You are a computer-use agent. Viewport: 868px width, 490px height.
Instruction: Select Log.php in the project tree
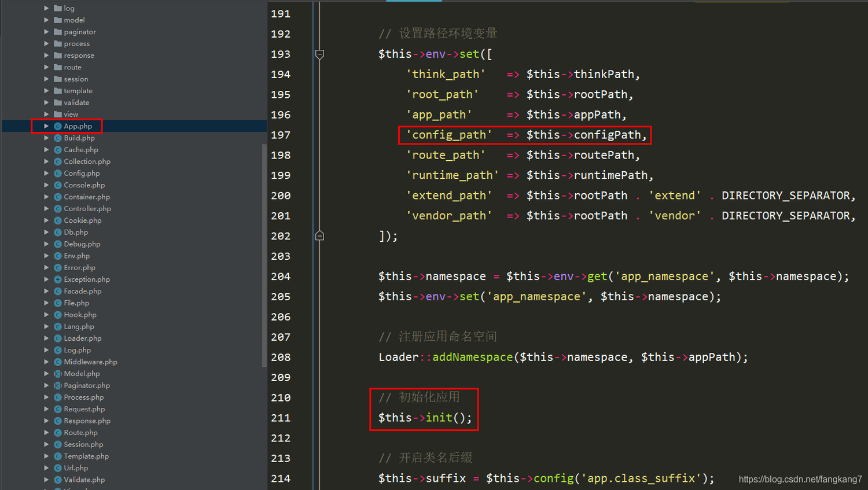coord(78,350)
